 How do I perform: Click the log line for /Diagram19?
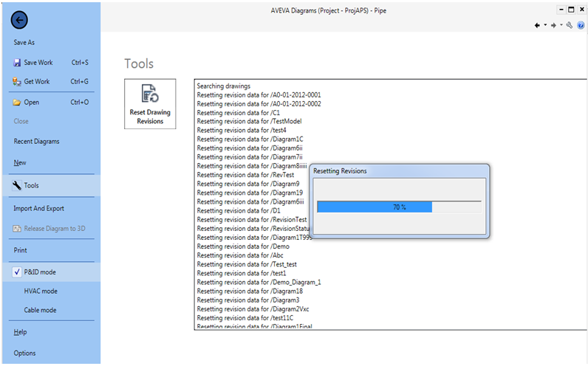click(x=250, y=193)
